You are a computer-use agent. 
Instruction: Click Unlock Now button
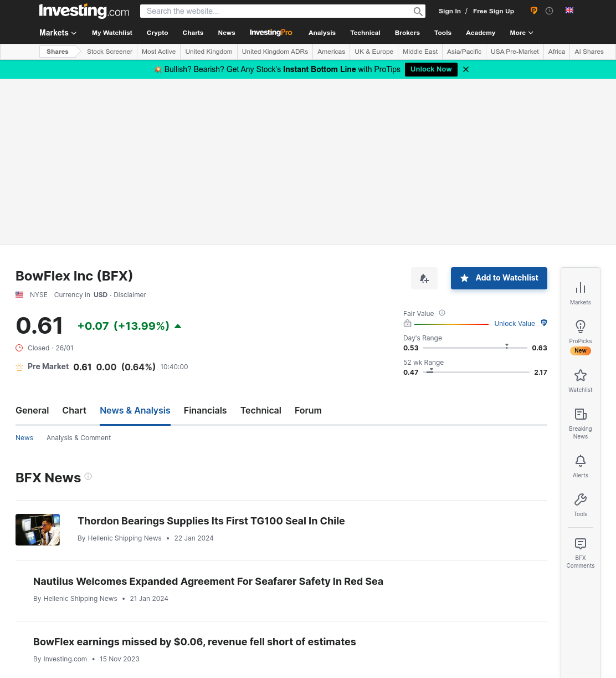coord(431,69)
